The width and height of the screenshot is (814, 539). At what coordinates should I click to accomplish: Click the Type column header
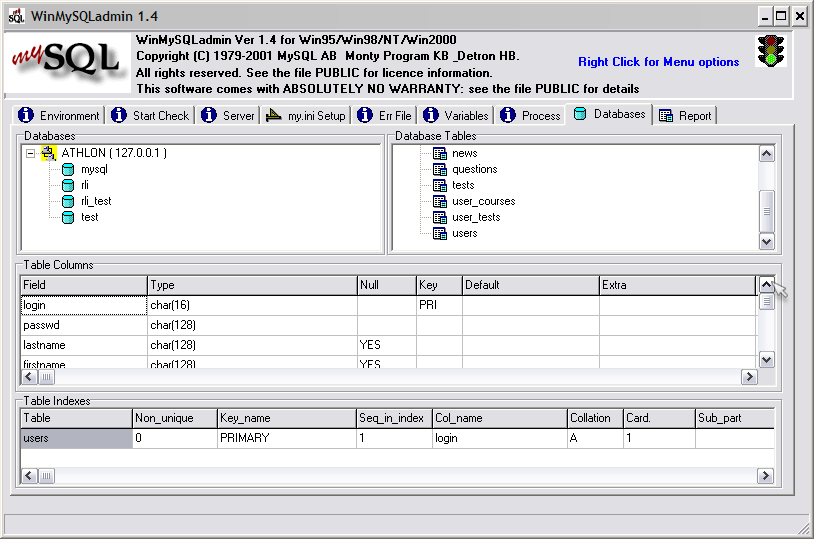(251, 285)
